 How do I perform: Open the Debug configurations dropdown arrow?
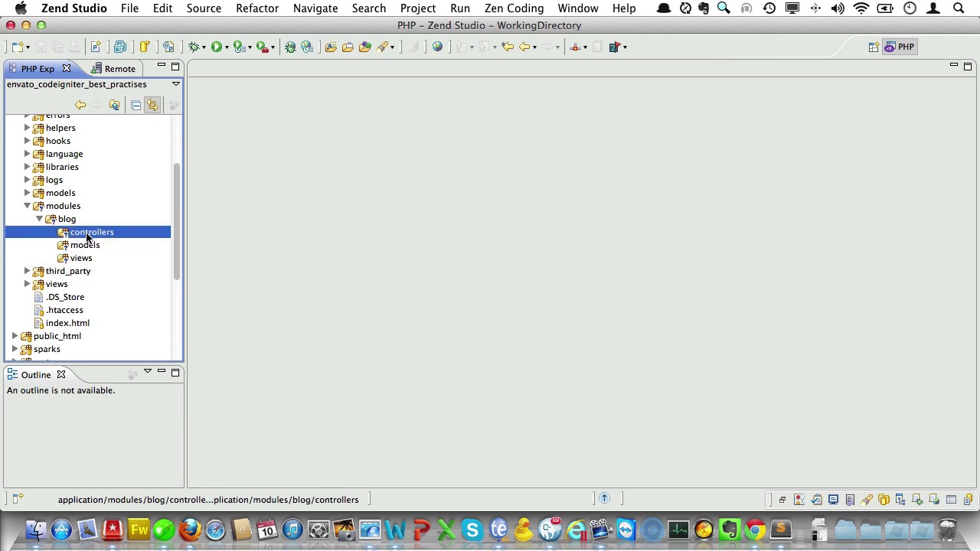click(204, 47)
